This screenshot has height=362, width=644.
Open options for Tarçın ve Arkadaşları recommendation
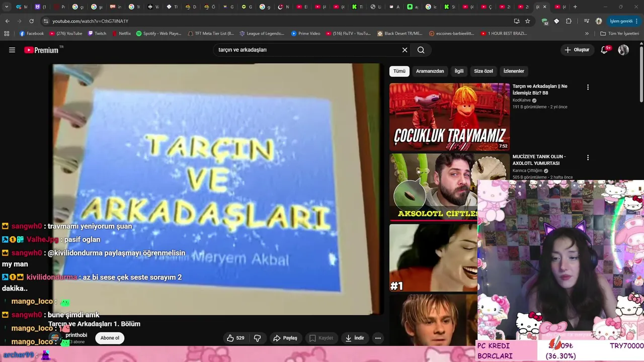pos(588,87)
